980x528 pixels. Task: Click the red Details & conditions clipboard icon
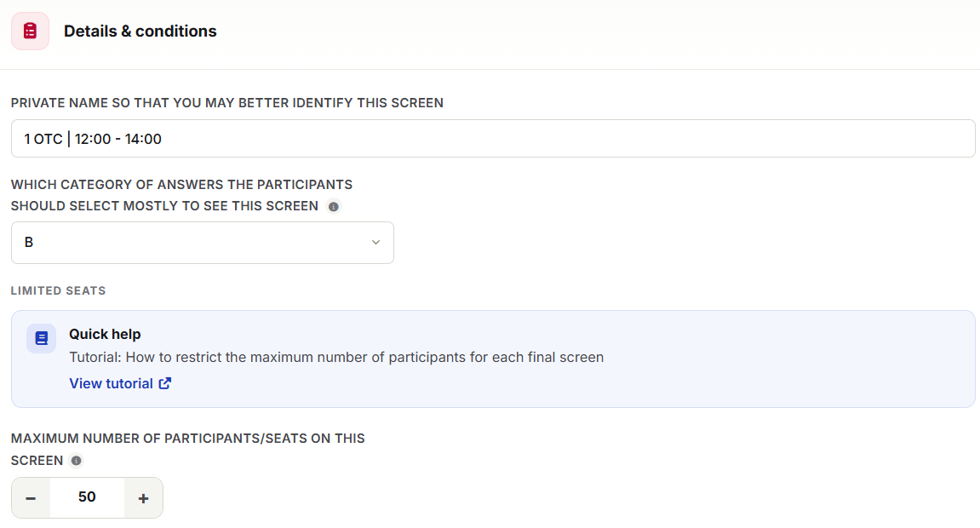click(x=30, y=32)
